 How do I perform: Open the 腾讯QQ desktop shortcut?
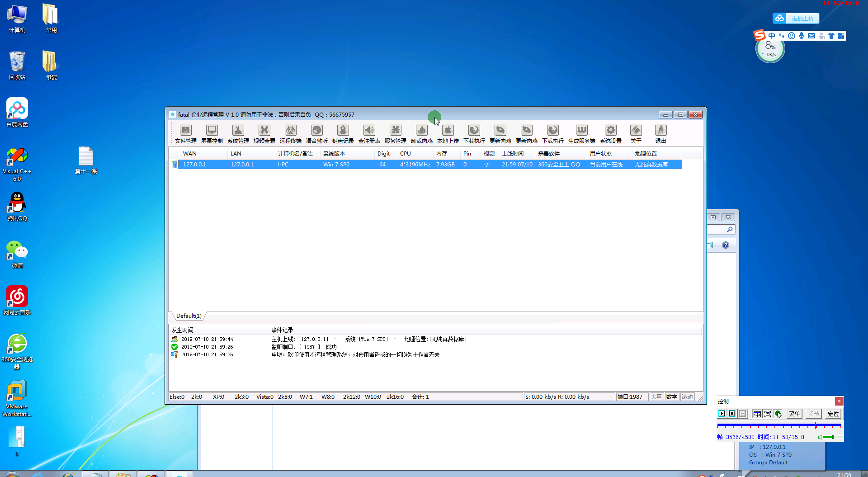coord(17,207)
